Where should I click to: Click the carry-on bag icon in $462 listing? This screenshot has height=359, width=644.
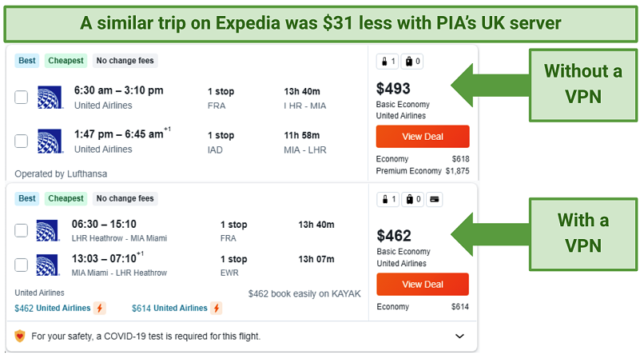pyautogui.click(x=385, y=199)
